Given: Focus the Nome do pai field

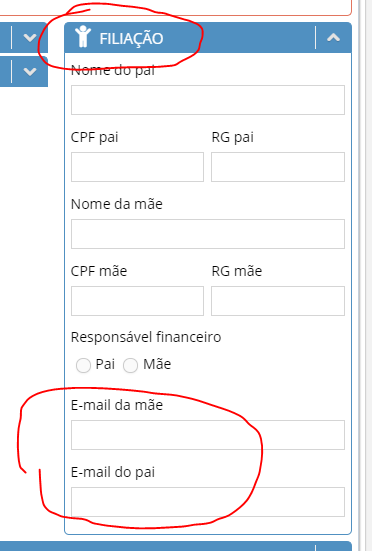Looking at the screenshot, I should point(208,100).
